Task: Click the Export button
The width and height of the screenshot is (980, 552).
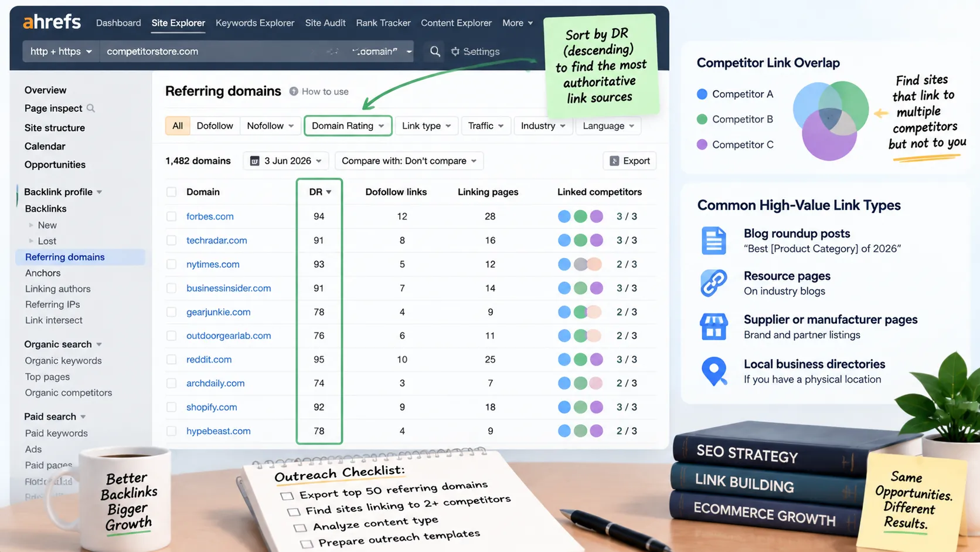Action: [629, 161]
